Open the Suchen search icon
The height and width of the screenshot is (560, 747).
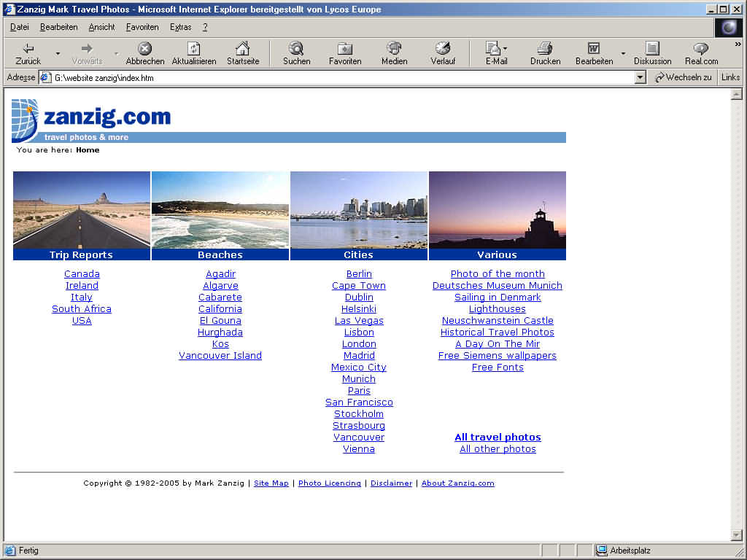[296, 49]
